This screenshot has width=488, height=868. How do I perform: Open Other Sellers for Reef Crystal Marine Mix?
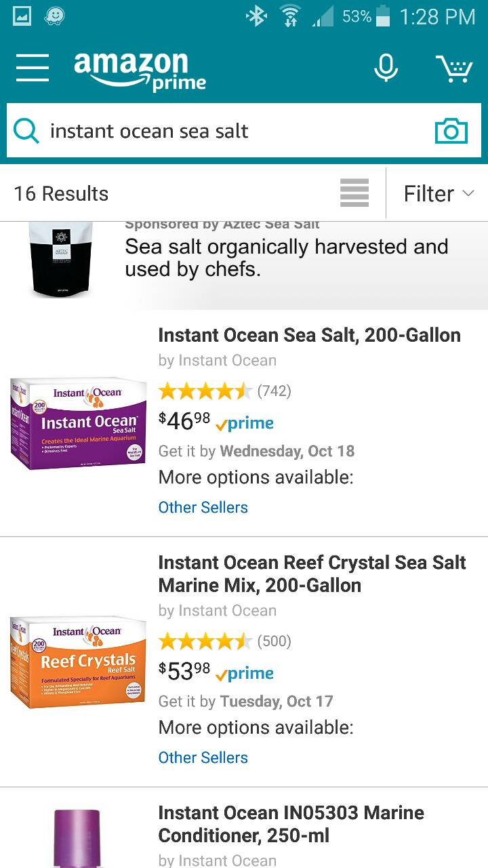[203, 757]
